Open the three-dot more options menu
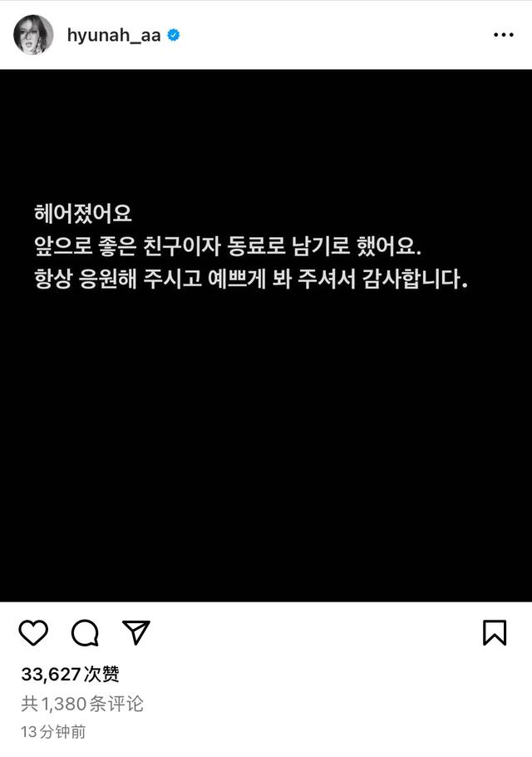 (504, 35)
